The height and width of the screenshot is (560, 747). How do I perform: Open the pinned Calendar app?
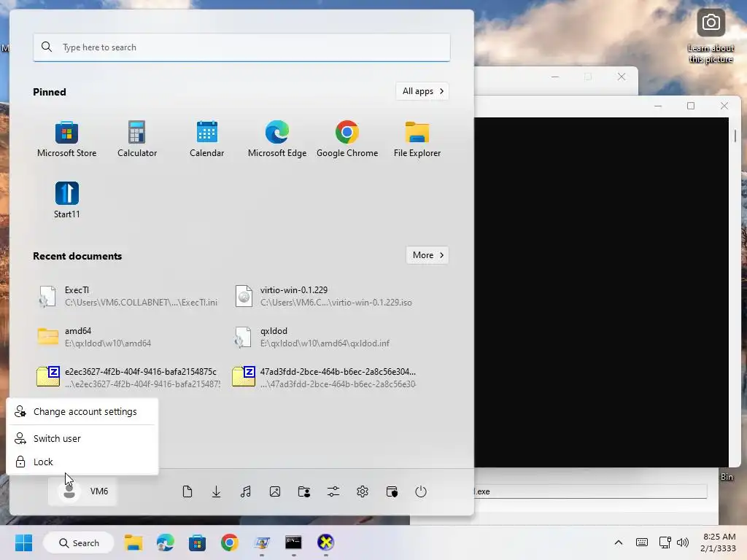pos(206,139)
